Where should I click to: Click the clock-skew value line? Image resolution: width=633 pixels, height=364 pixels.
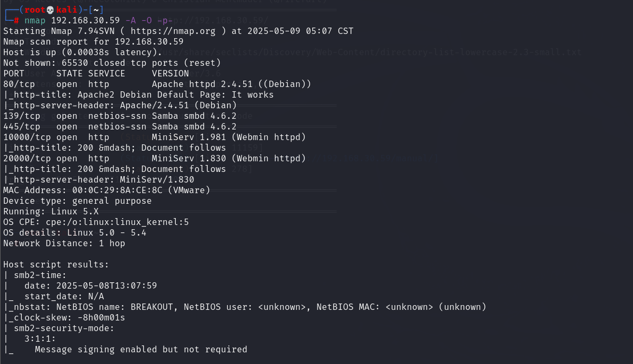tap(65, 318)
